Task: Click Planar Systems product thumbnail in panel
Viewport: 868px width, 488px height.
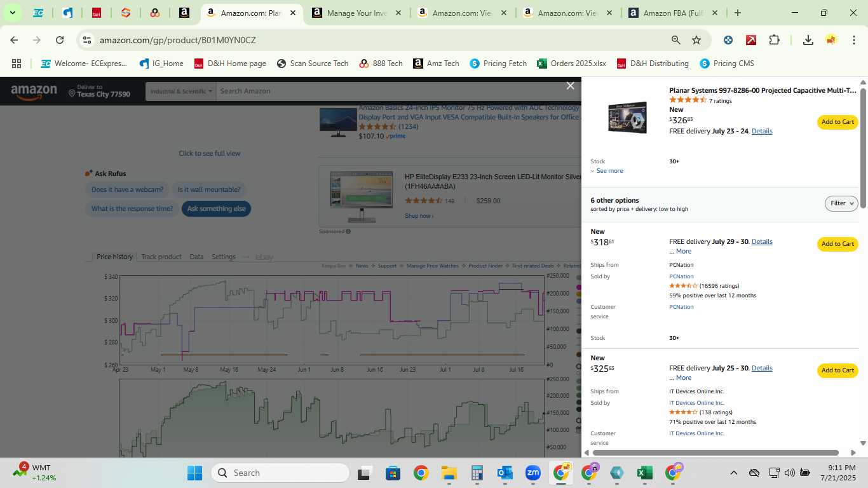Action: pyautogui.click(x=627, y=117)
